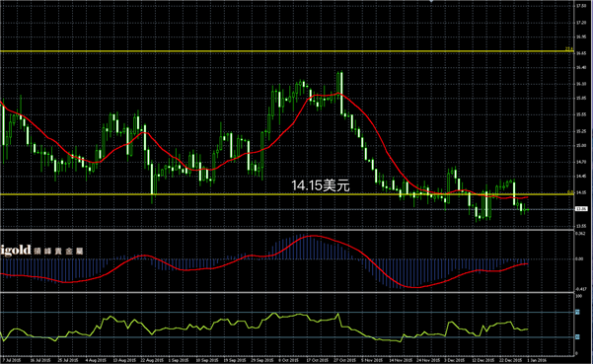Select the current price tag 13.86

[x=581, y=209]
